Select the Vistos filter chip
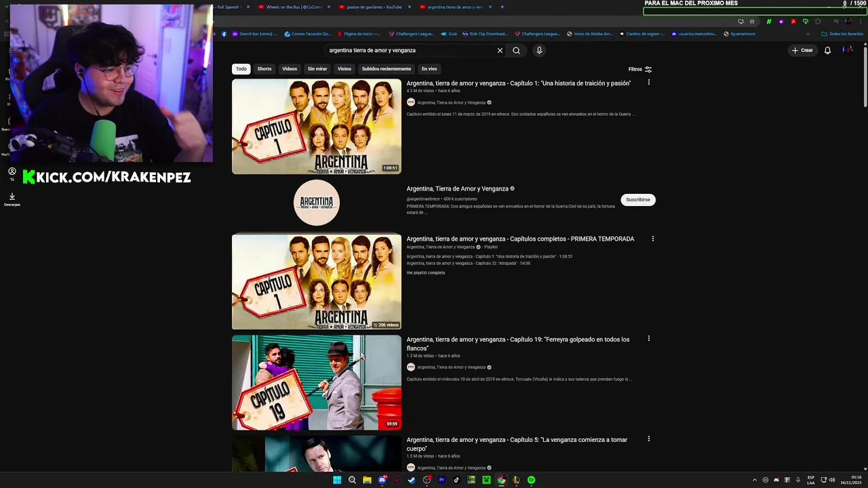868x488 pixels. coord(344,68)
